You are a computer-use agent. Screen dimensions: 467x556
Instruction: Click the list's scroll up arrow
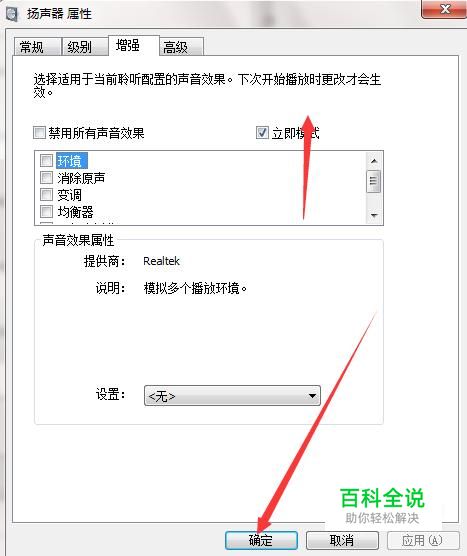coord(374,161)
